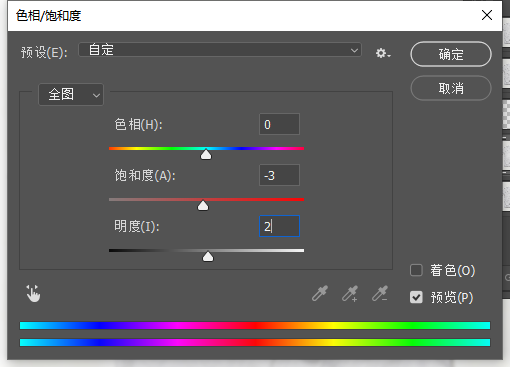
Task: Open the preset options gear menu
Action: (x=383, y=53)
